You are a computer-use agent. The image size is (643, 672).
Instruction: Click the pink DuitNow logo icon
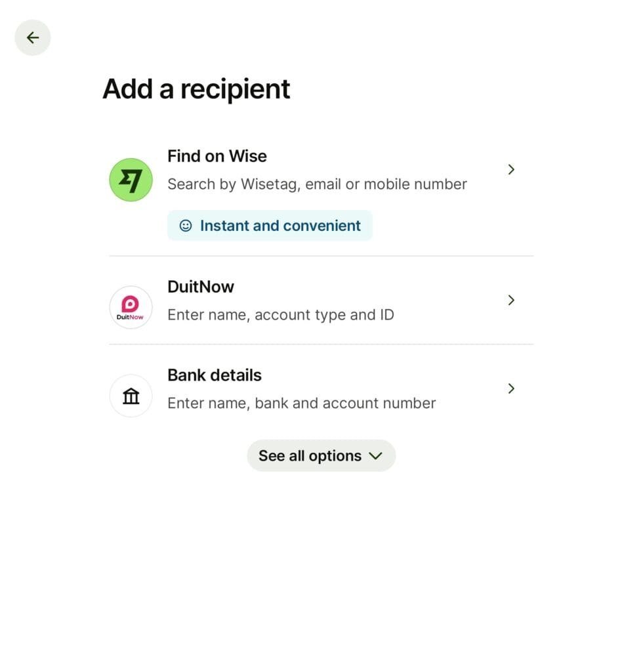[x=131, y=307]
